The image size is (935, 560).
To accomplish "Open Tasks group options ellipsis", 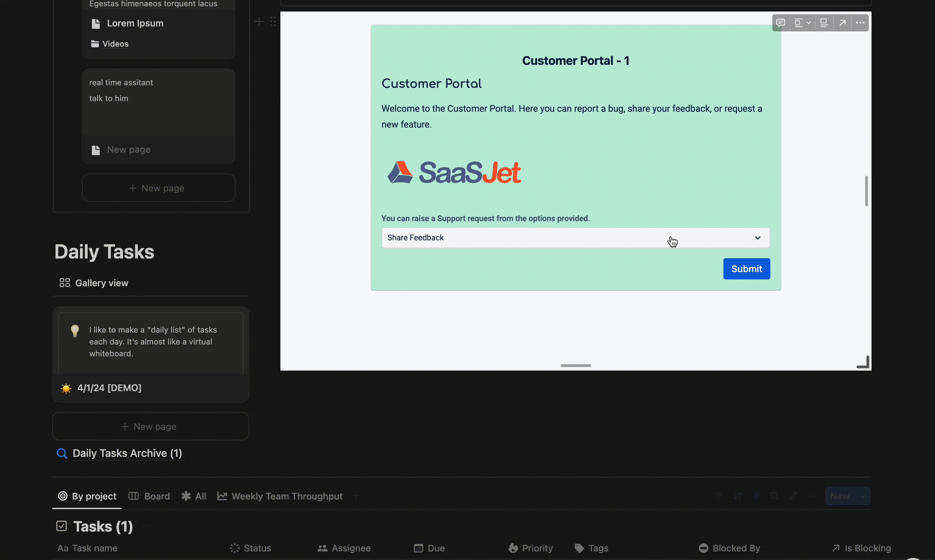I will pyautogui.click(x=147, y=526).
